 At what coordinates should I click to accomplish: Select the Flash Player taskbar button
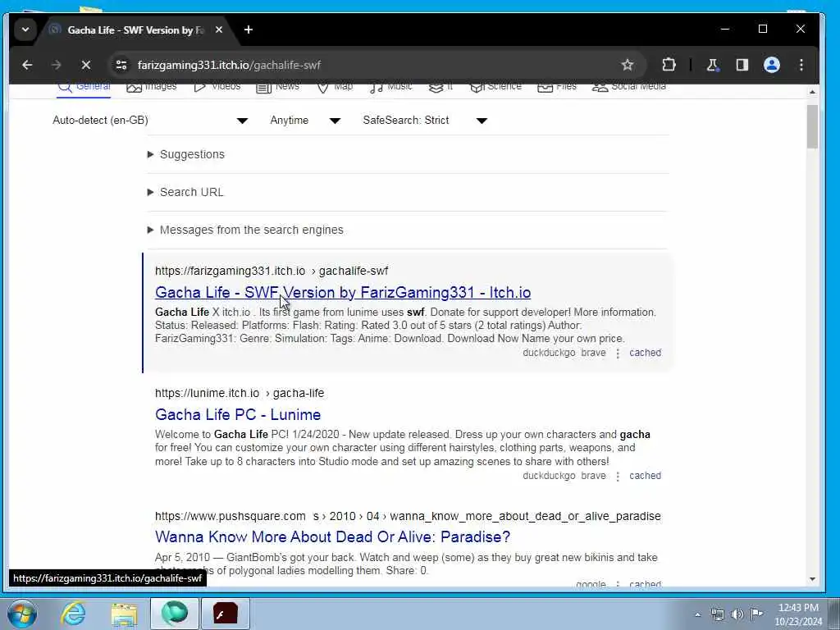point(225,614)
